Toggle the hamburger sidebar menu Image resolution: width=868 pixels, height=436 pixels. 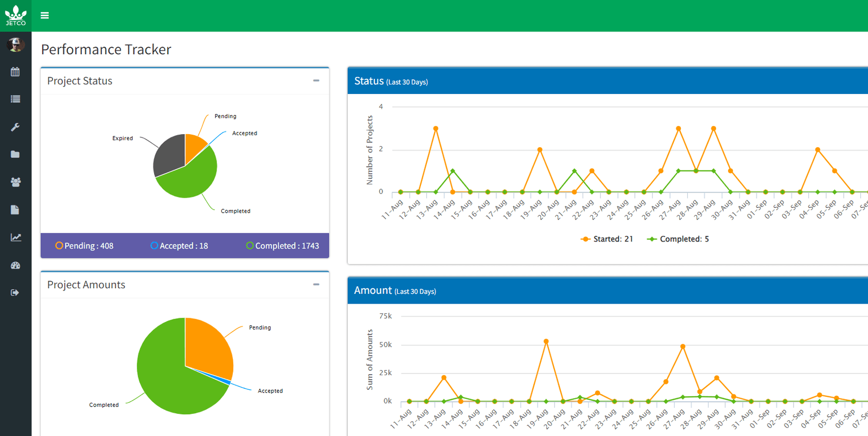click(x=44, y=15)
